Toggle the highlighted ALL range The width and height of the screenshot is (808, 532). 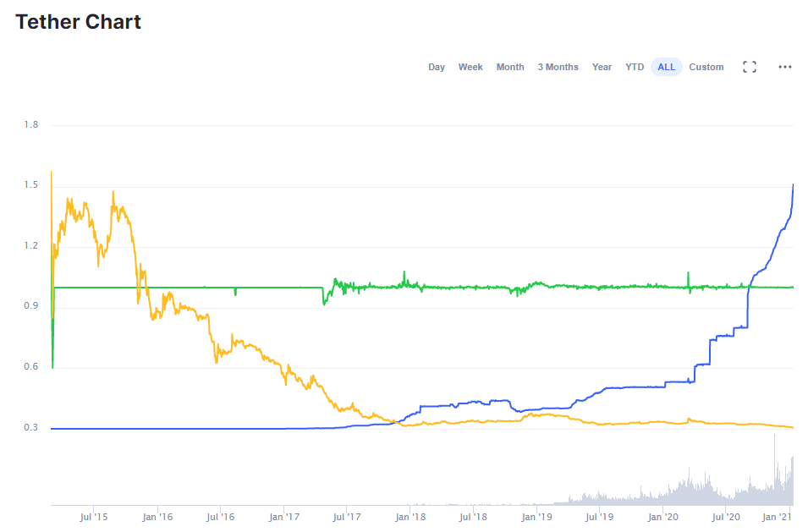667,67
